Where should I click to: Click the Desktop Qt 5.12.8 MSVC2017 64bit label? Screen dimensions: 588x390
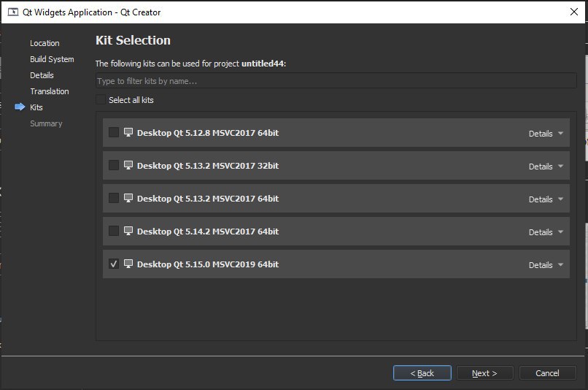(208, 133)
